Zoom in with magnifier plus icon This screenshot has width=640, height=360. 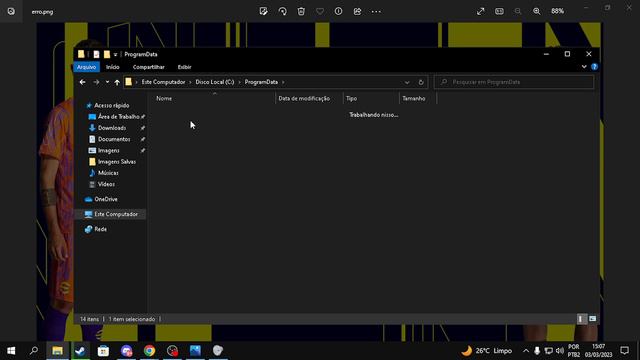click(537, 11)
